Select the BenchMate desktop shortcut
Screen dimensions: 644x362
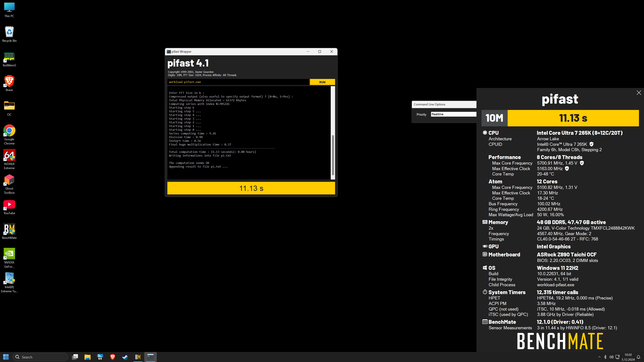tap(9, 231)
